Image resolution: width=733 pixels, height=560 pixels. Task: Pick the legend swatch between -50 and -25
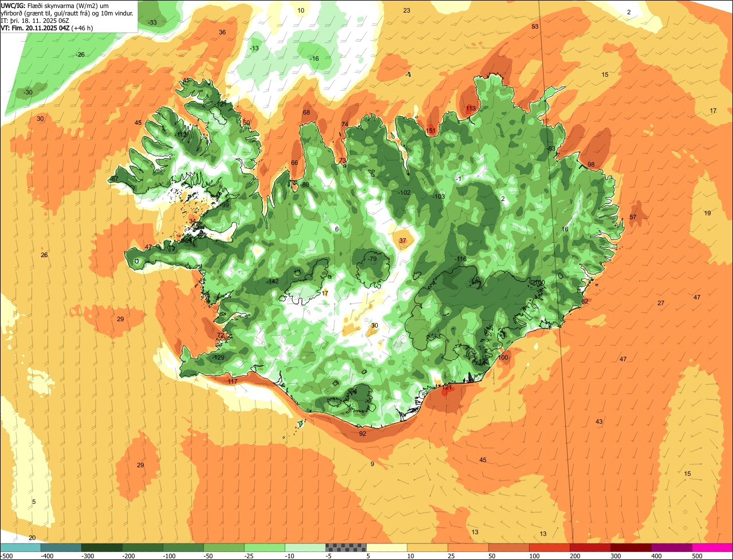(x=224, y=547)
